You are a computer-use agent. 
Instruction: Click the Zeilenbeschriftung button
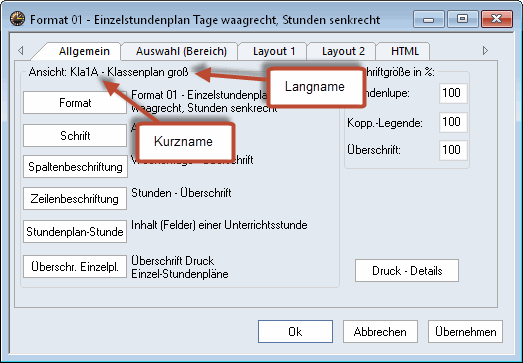pos(75,199)
